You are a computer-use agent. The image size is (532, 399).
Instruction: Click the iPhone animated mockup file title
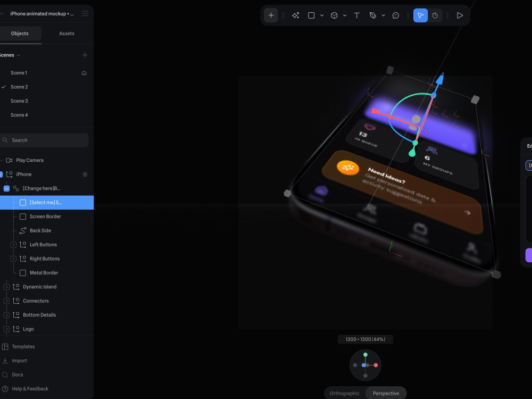coord(41,14)
